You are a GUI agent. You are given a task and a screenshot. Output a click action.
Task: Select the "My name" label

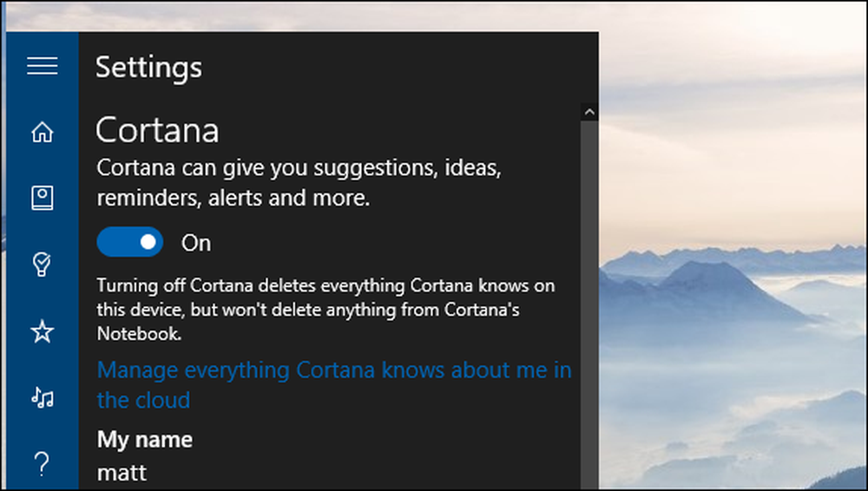click(x=145, y=440)
